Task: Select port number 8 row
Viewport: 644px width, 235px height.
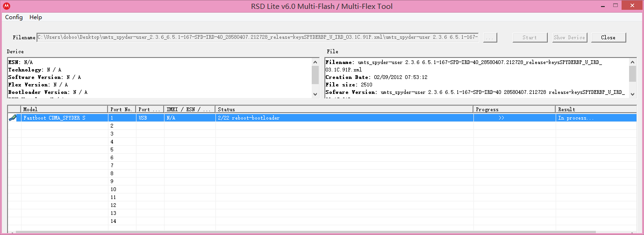Action: [x=322, y=173]
